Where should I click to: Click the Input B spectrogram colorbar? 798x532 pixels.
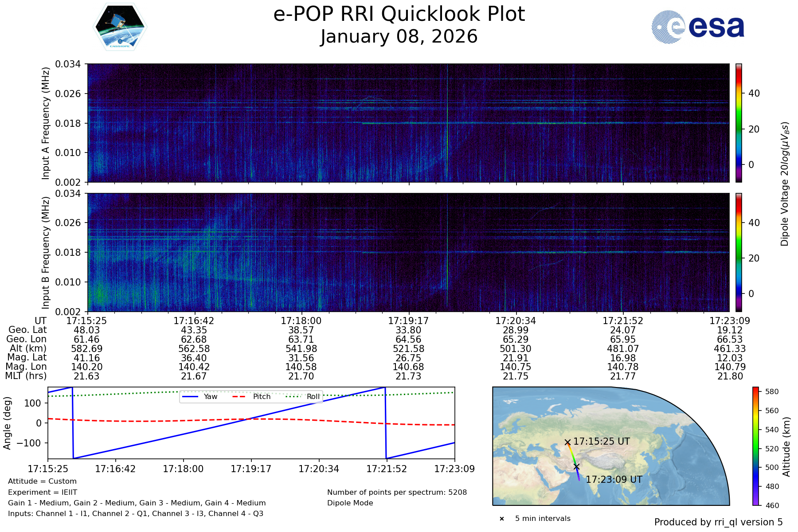pyautogui.click(x=739, y=252)
